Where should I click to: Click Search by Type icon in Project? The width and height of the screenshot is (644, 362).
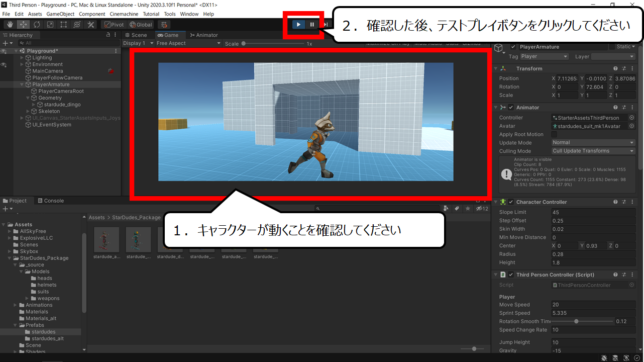click(x=447, y=208)
